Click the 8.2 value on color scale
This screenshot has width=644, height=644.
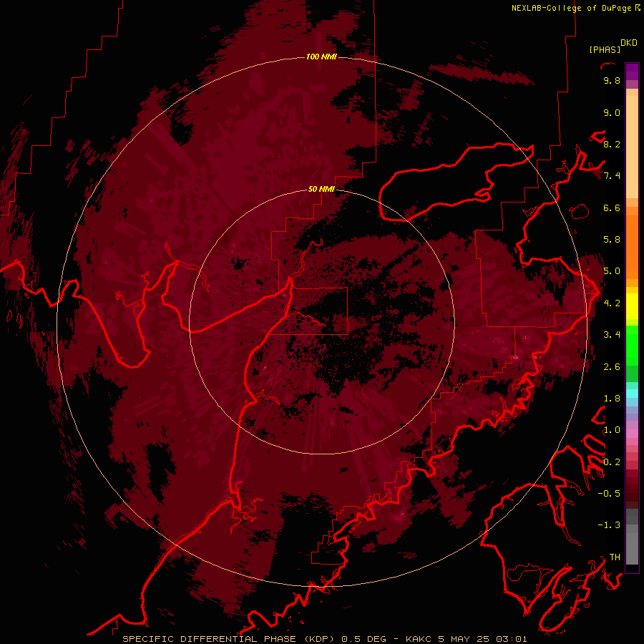click(x=612, y=144)
